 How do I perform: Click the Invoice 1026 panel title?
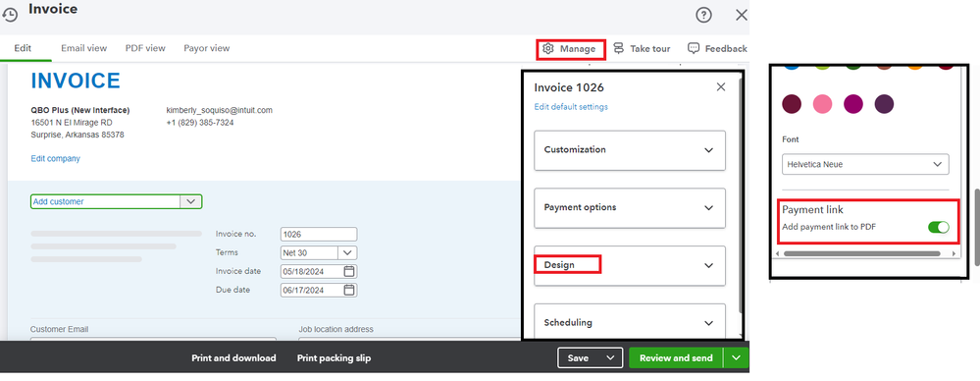569,87
